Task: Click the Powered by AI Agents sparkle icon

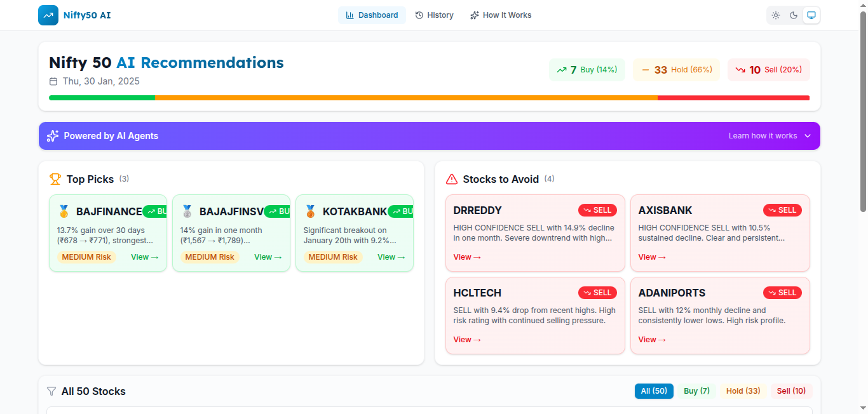Action: (x=53, y=136)
